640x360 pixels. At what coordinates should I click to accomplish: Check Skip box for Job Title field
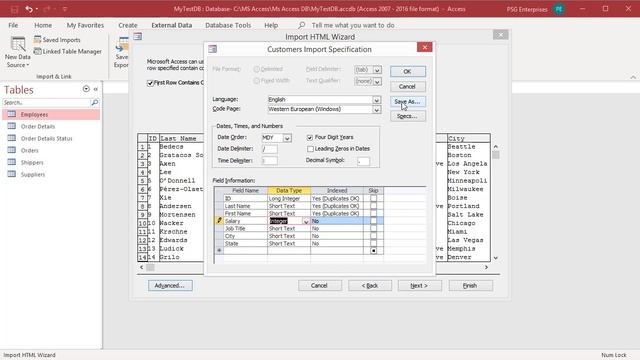pos(373,229)
